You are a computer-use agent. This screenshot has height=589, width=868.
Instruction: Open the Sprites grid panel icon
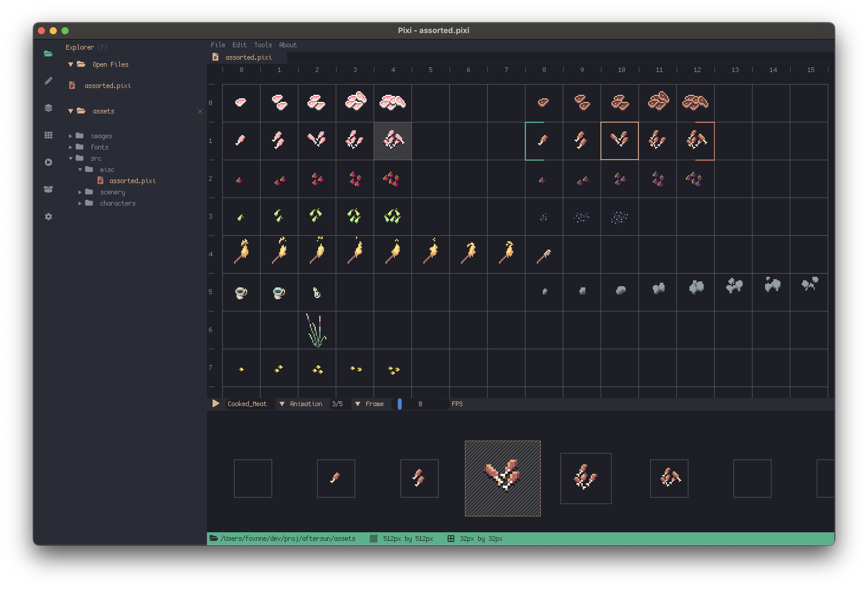[48, 135]
